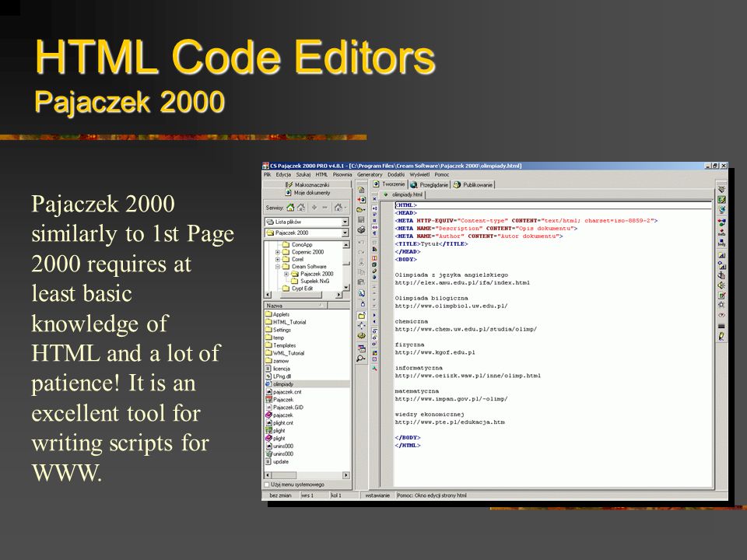Open the Applets folder

[x=278, y=314]
